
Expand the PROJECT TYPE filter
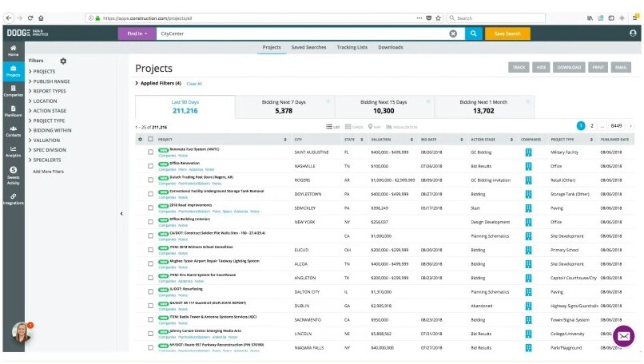tap(47, 121)
